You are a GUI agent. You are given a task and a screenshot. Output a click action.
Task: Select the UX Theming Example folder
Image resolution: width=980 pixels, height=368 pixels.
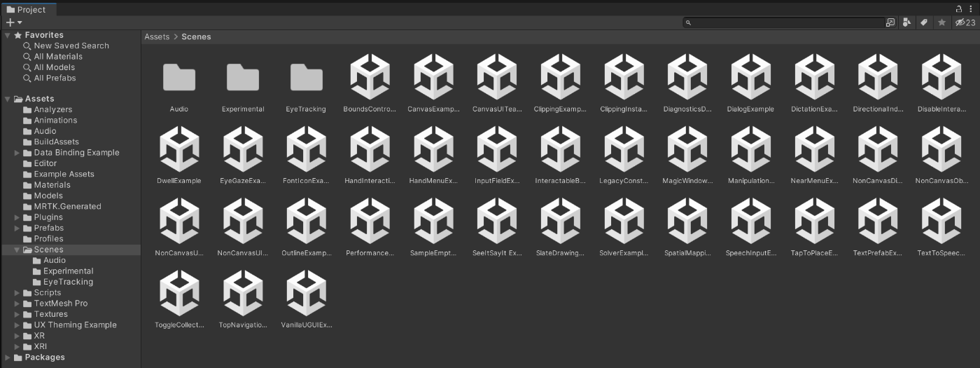(75, 325)
